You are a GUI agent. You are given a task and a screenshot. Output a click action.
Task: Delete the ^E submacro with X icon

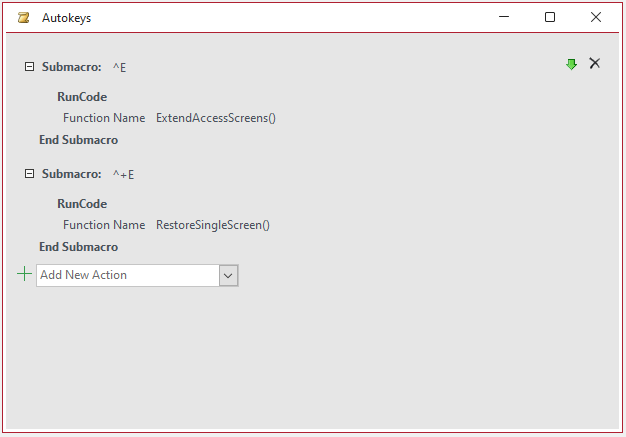[x=594, y=63]
